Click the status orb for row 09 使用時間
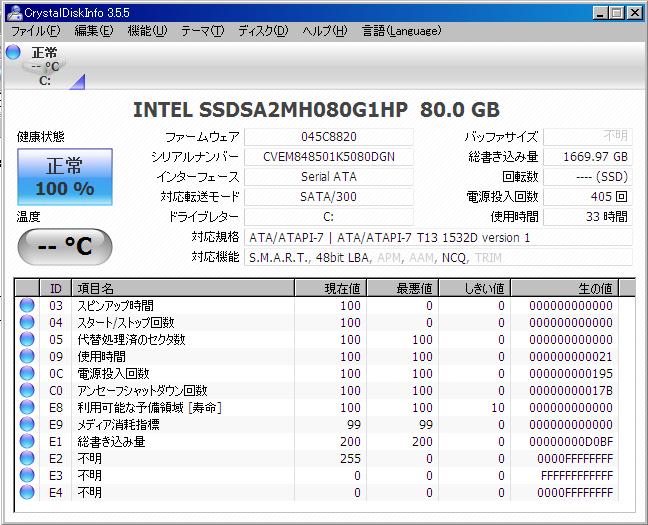The width and height of the screenshot is (648, 525). tap(27, 356)
